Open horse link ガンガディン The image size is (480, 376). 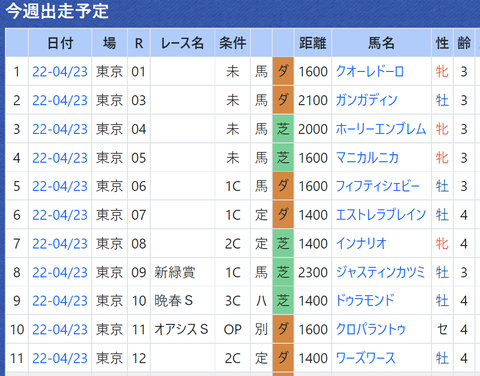point(366,100)
